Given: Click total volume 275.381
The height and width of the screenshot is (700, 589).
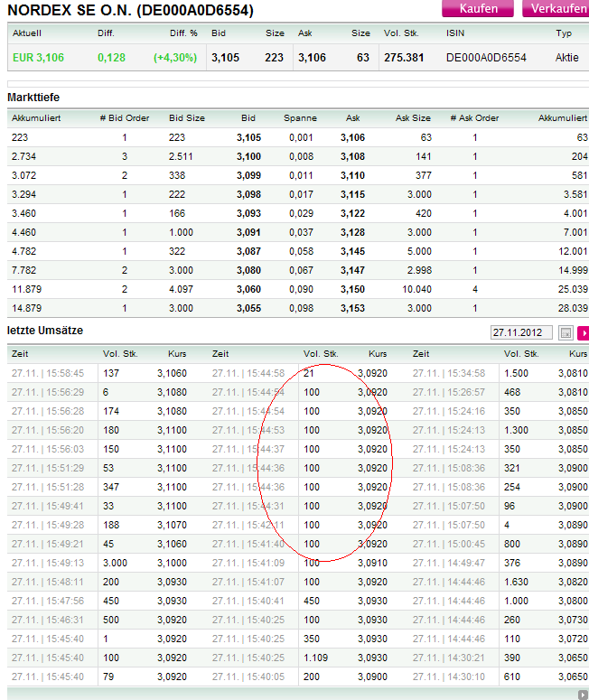Looking at the screenshot, I should [x=404, y=58].
